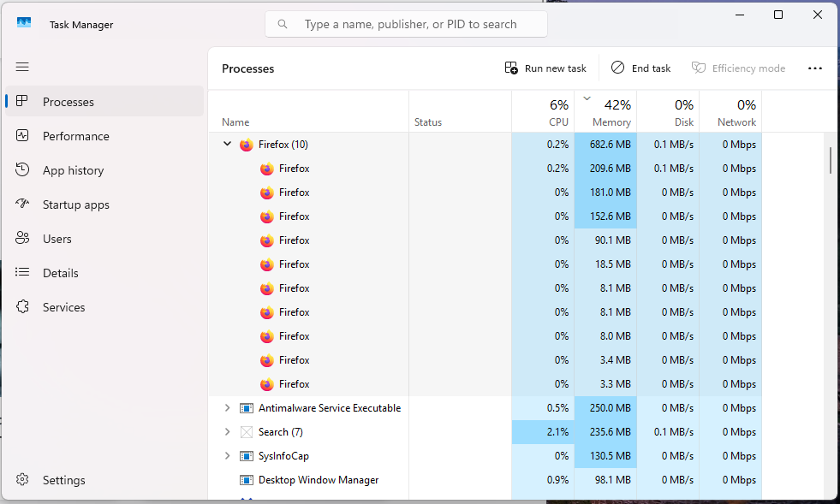This screenshot has height=504, width=840.
Task: Select the Firefox process using 8.0 MB
Action: [485, 336]
